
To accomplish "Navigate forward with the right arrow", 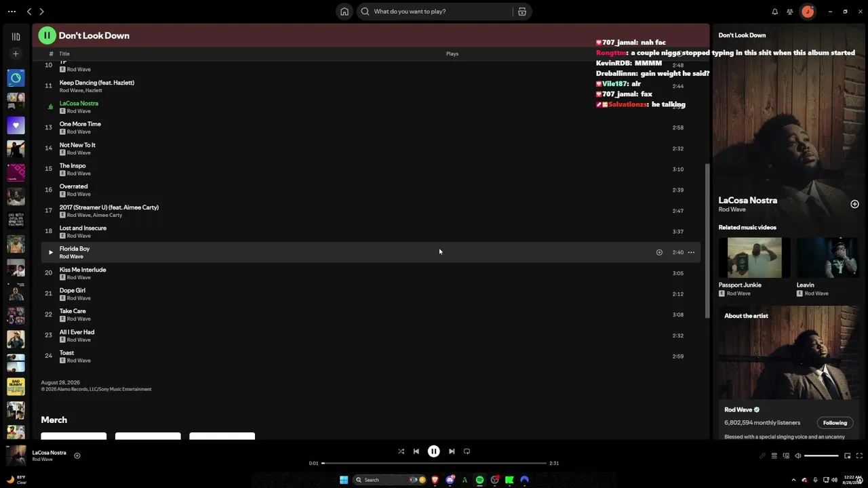I will (41, 12).
